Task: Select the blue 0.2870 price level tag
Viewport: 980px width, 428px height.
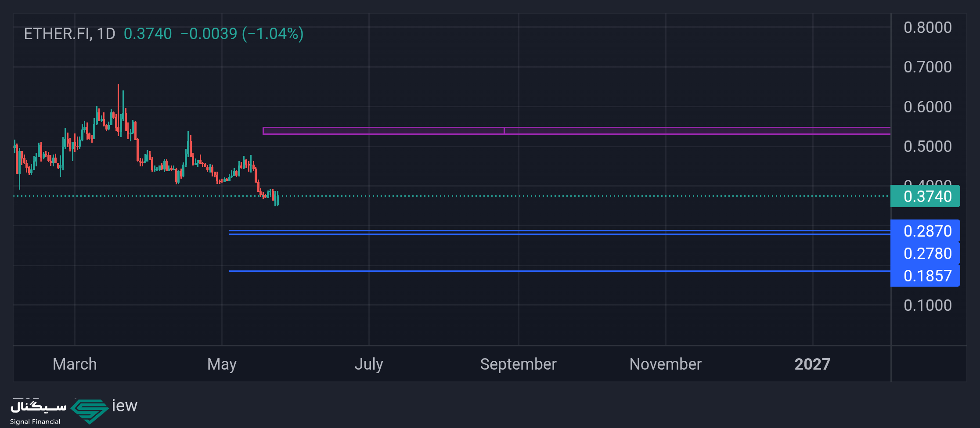Action: tap(925, 231)
